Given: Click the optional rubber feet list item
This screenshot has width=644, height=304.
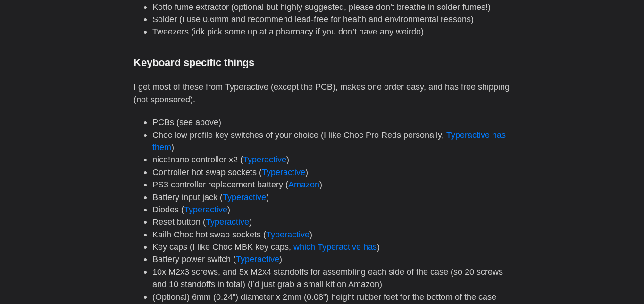Looking at the screenshot, I should 324,297.
